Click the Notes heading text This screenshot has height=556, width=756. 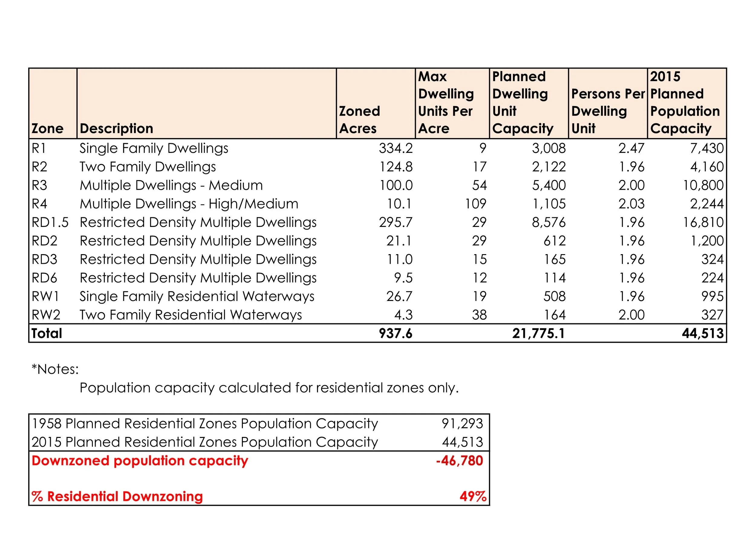55,369
